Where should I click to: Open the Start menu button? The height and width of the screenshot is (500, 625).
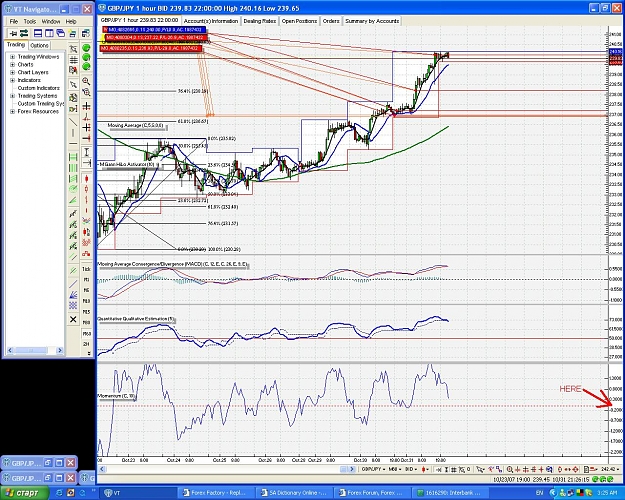(24, 493)
